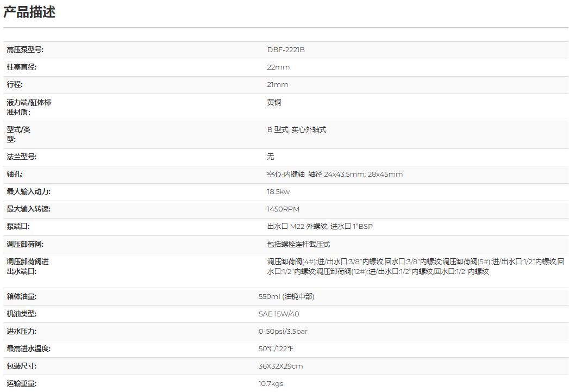The image size is (569, 392).
Task: Click the value 包括螺栓连杆截压式
Action: (x=298, y=245)
